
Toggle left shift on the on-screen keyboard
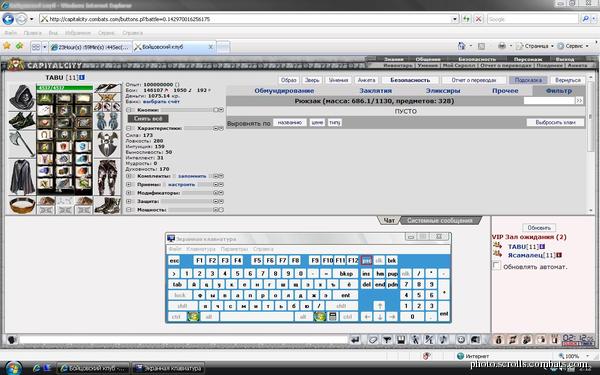point(183,306)
